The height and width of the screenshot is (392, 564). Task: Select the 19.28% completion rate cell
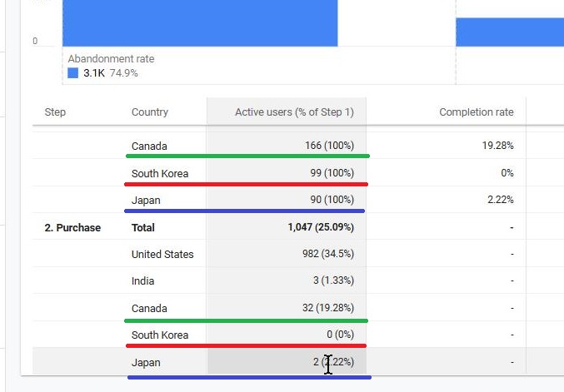pyautogui.click(x=498, y=146)
